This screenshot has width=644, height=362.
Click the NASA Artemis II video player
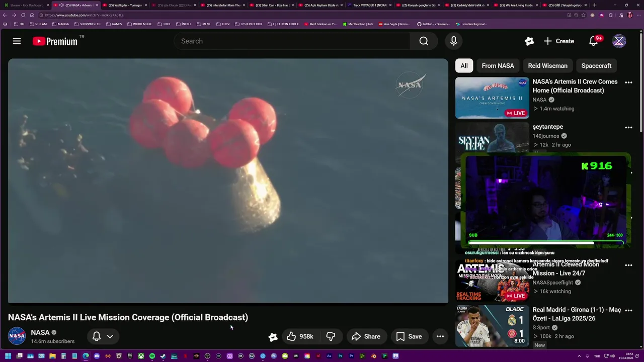click(x=228, y=181)
